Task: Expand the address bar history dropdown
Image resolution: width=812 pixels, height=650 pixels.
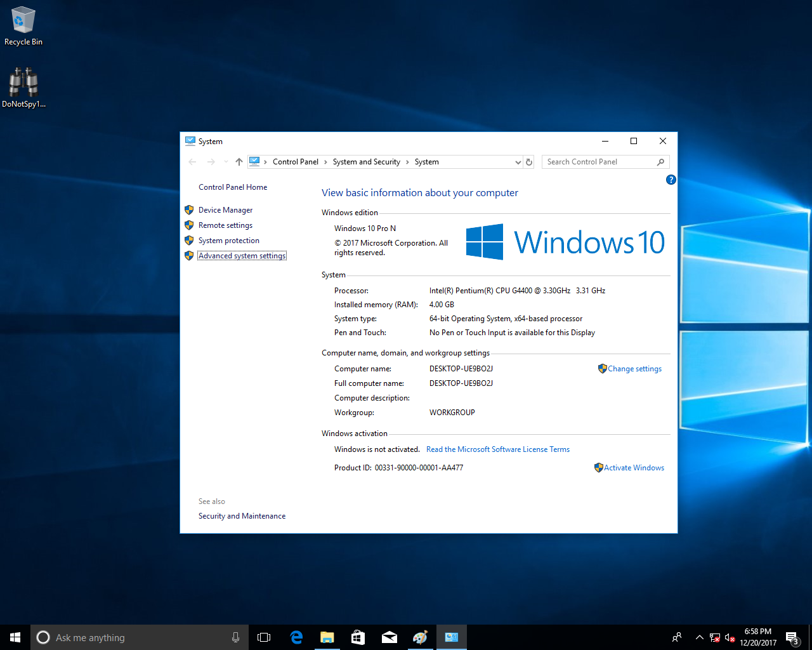Action: tap(518, 162)
